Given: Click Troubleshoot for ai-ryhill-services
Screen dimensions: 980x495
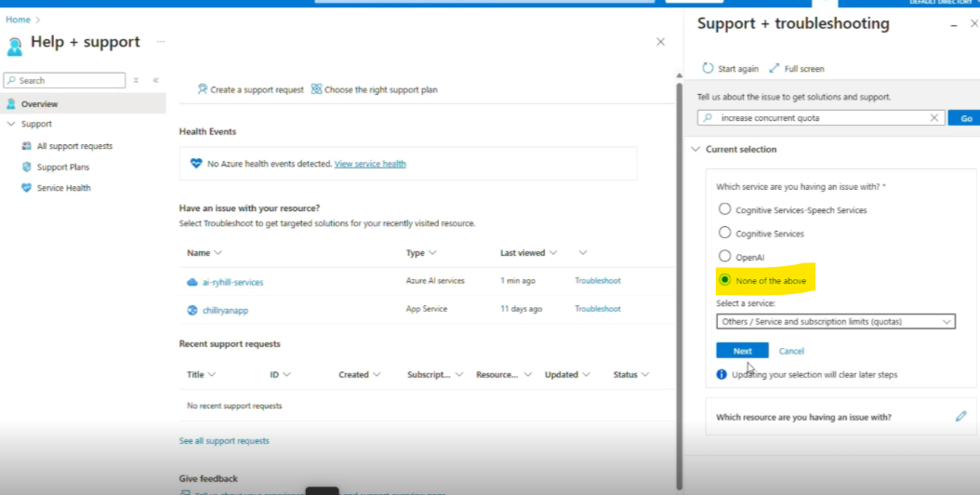Looking at the screenshot, I should click(x=598, y=281).
